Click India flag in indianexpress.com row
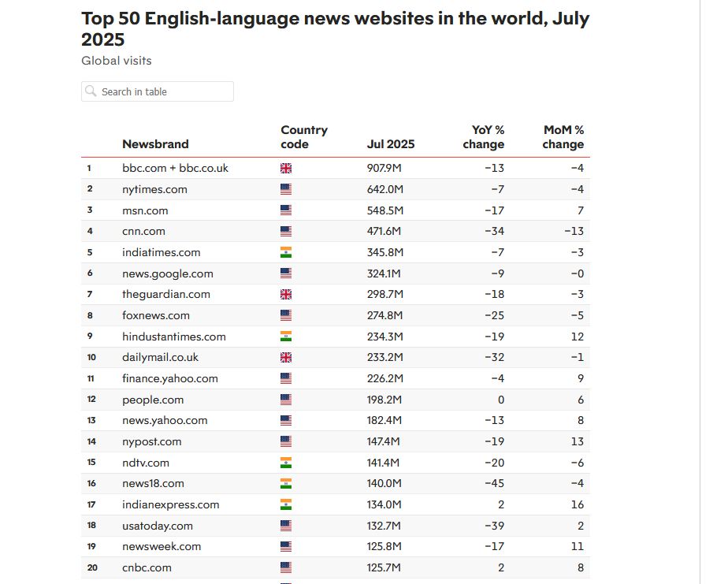The width and height of the screenshot is (728, 584). pyautogui.click(x=286, y=504)
